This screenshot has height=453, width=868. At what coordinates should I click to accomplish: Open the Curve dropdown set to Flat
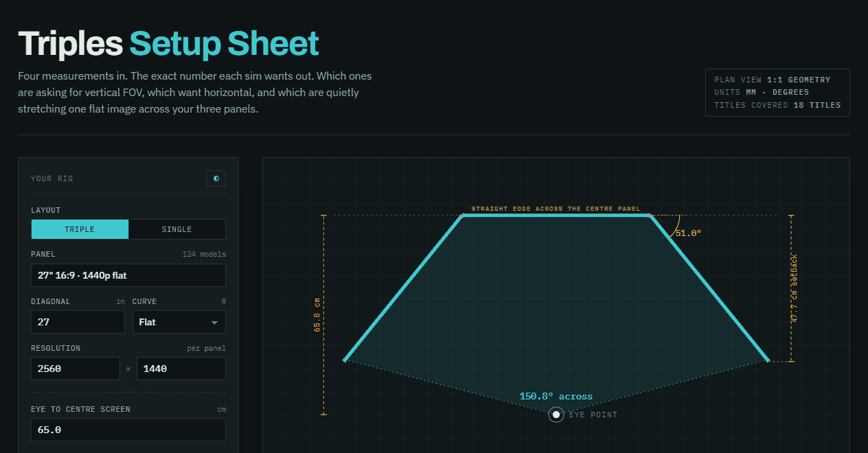coord(179,322)
